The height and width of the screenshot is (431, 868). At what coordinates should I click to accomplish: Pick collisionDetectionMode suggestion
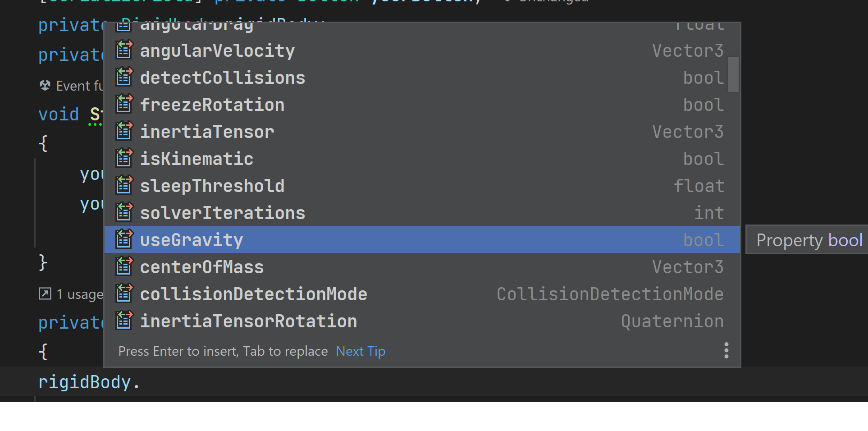click(x=253, y=294)
